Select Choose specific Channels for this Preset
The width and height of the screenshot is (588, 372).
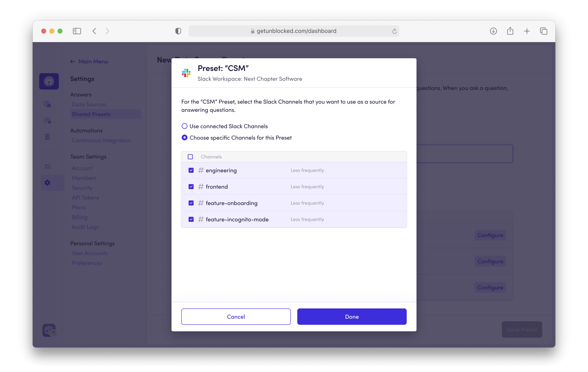click(184, 138)
